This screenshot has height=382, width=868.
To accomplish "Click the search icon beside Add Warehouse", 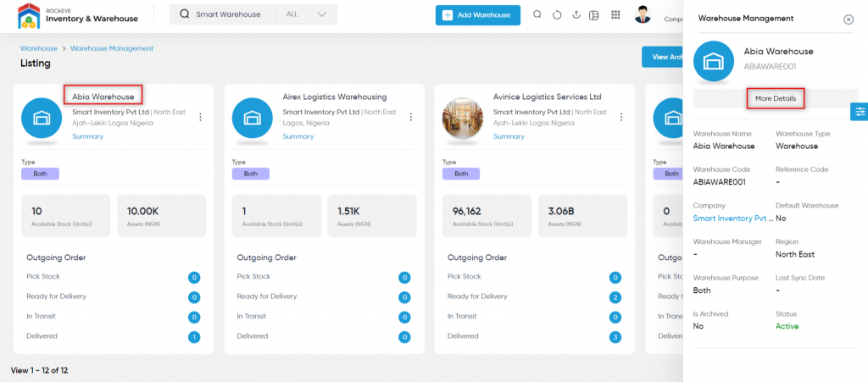I will click(537, 15).
